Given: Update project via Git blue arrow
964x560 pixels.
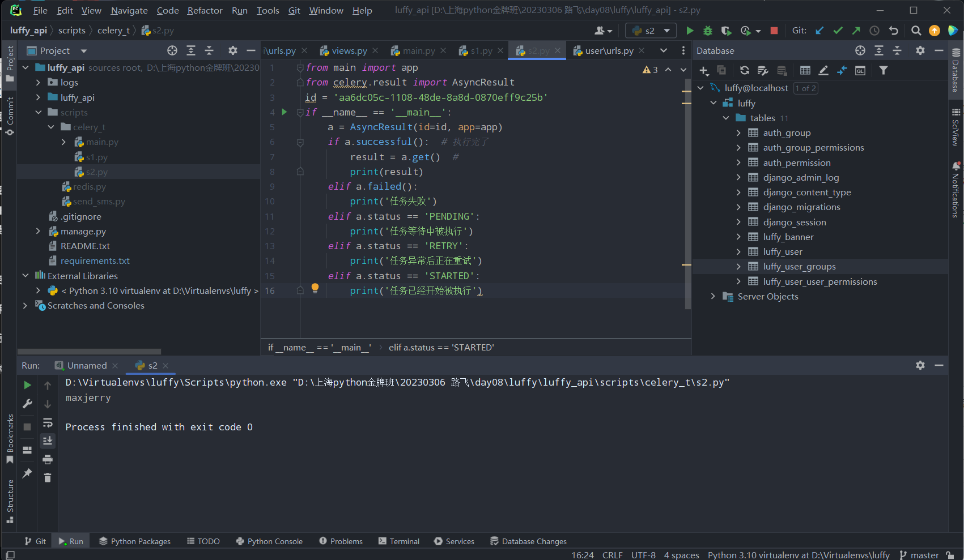Looking at the screenshot, I should pyautogui.click(x=819, y=31).
